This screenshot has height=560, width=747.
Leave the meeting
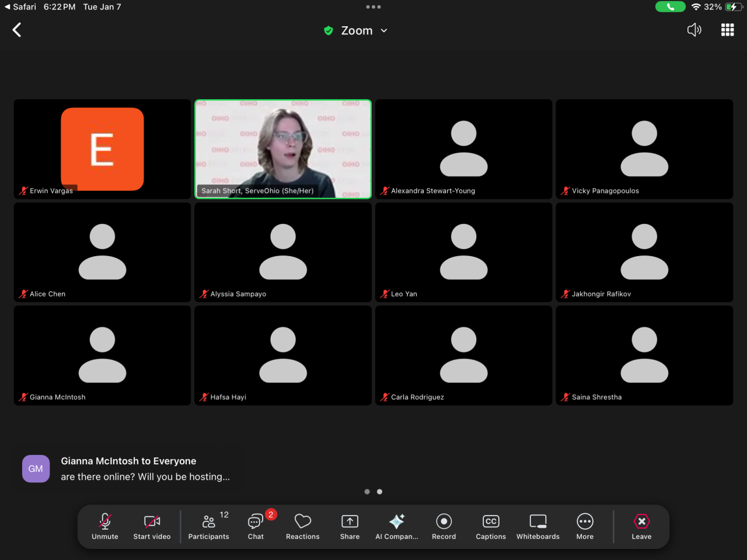coord(641,526)
